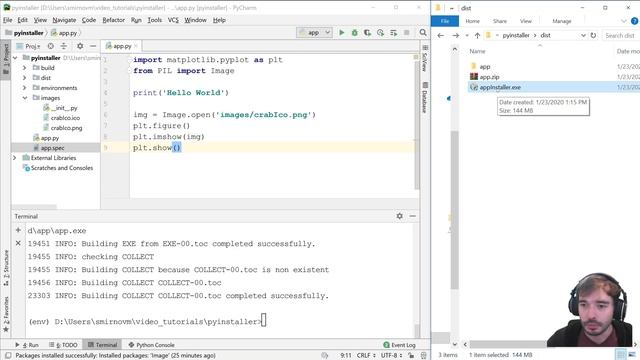Viewport: 640px width, 360px height.
Task: Open the Explorer Share tab
Action: click(500, 21)
